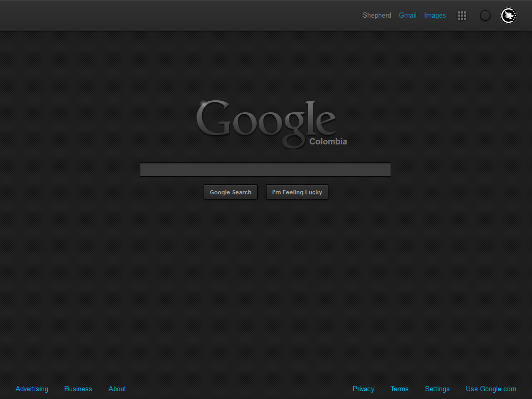Open the Advertising page
Viewport: 532px width, 399px height.
[32, 389]
